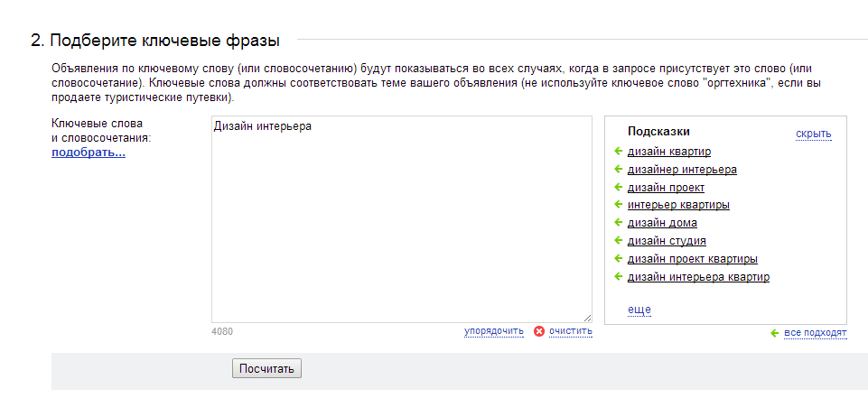This screenshot has height=398, width=868.
Task: Sort keywords with упорядочить link
Action: pos(494,331)
